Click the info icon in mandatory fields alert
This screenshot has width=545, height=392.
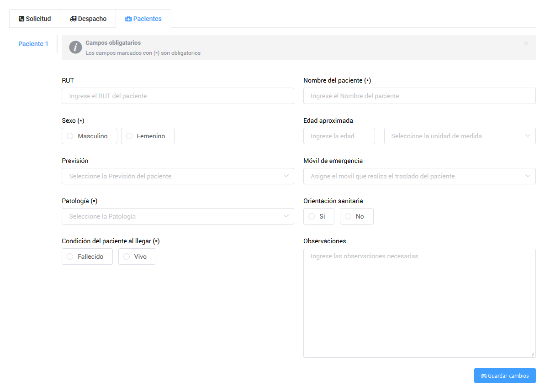pos(75,47)
